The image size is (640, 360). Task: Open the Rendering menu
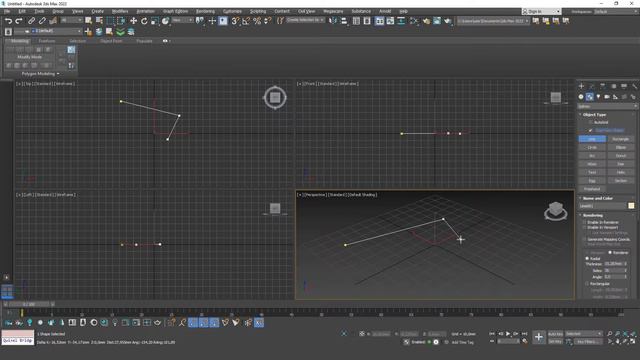(x=205, y=11)
